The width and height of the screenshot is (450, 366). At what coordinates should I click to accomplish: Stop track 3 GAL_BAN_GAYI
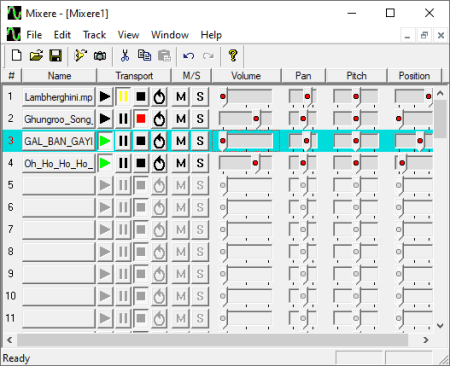pos(141,141)
